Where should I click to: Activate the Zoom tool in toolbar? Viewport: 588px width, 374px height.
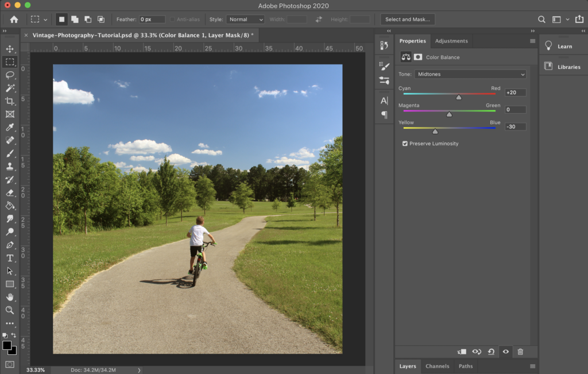click(10, 310)
